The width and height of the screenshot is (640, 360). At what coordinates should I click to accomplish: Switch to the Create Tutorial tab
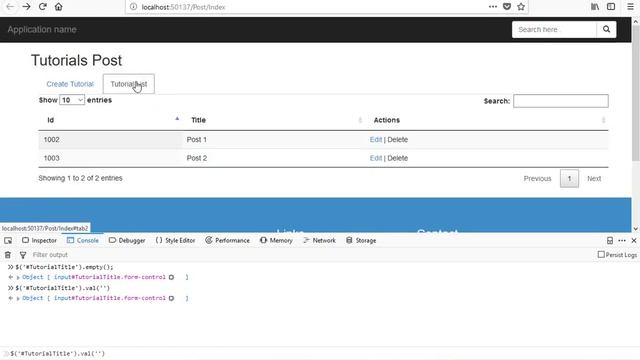point(70,84)
